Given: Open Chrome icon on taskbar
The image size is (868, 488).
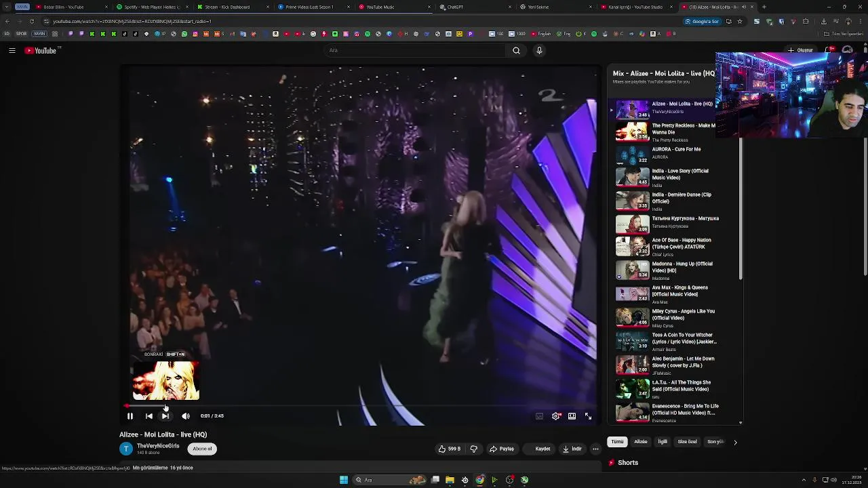Looking at the screenshot, I should coord(480,480).
